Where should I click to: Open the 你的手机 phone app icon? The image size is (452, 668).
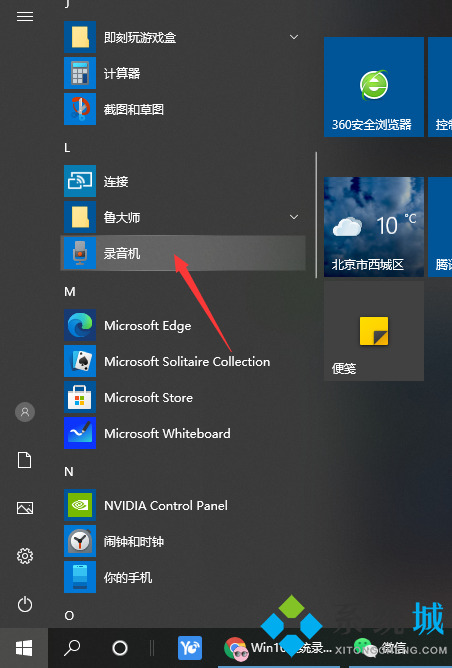coord(80,577)
